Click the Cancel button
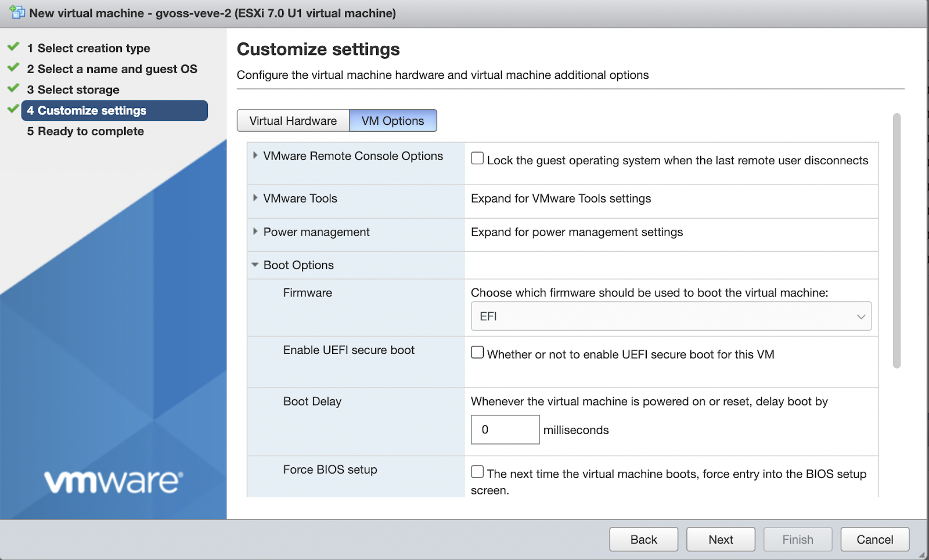The height and width of the screenshot is (560, 929). tap(875, 539)
